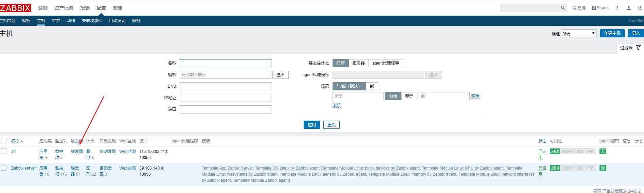Click SNMP badge in Jin row
Viewport: 644px width, 193px height.
567,152
